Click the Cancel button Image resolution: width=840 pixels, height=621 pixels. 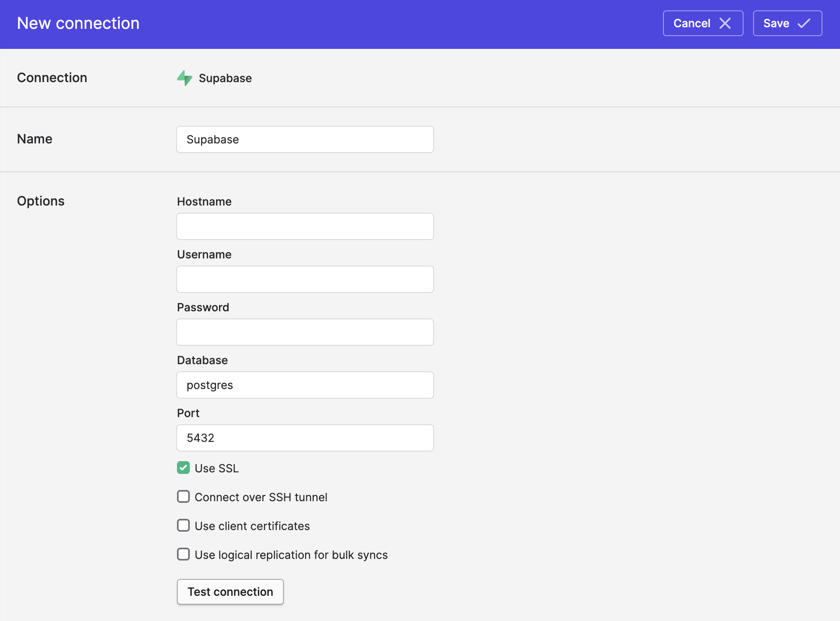(x=703, y=23)
